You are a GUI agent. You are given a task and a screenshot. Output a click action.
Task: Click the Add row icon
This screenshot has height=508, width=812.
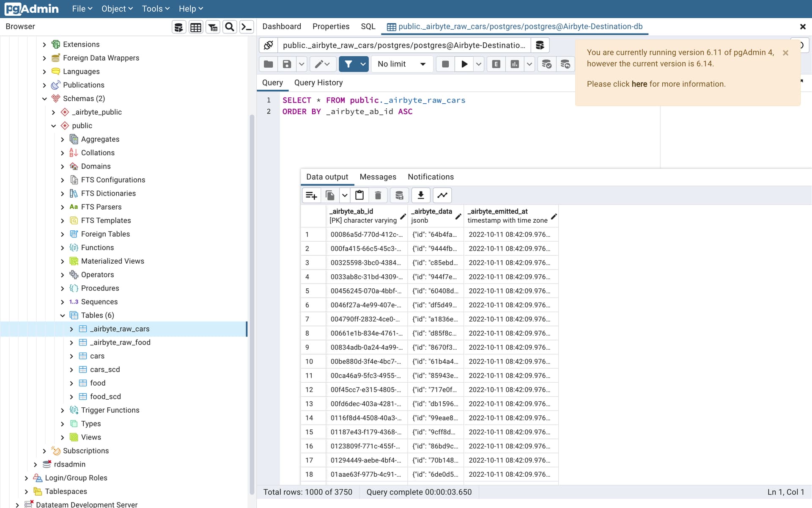pyautogui.click(x=311, y=195)
